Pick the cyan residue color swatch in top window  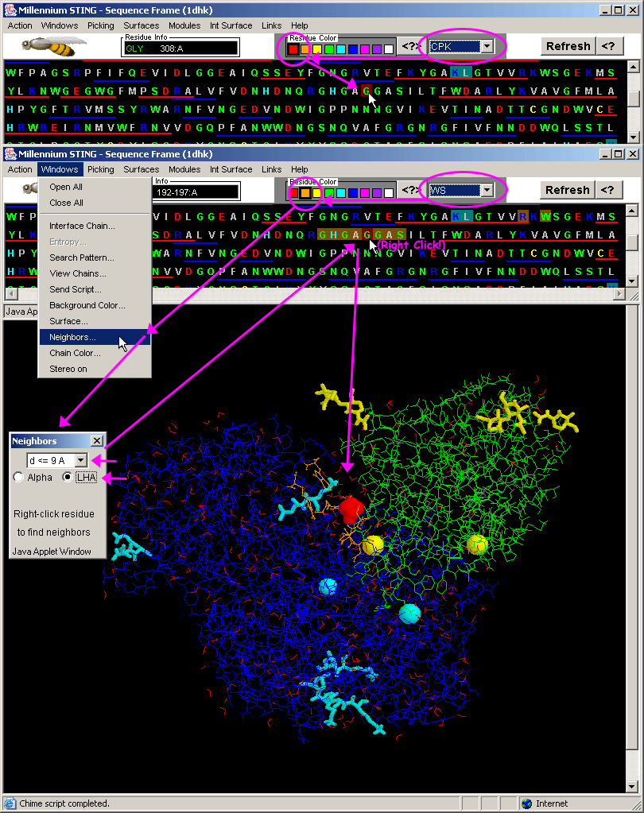point(340,49)
